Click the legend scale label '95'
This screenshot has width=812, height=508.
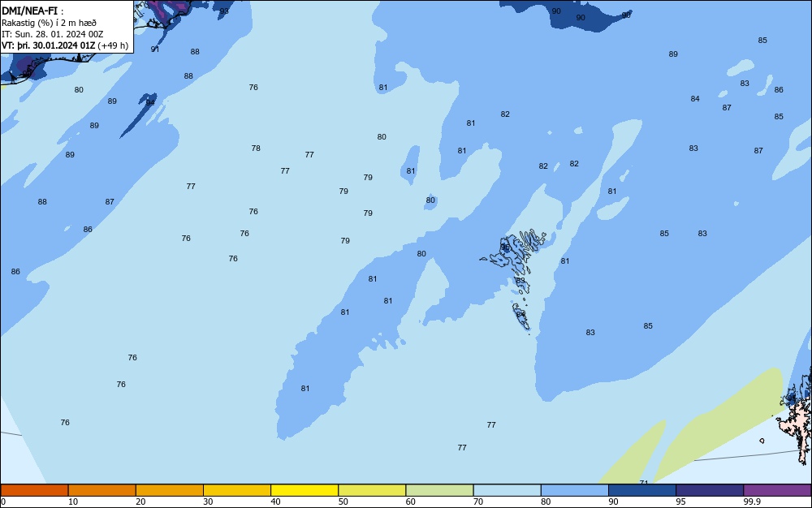click(x=680, y=502)
